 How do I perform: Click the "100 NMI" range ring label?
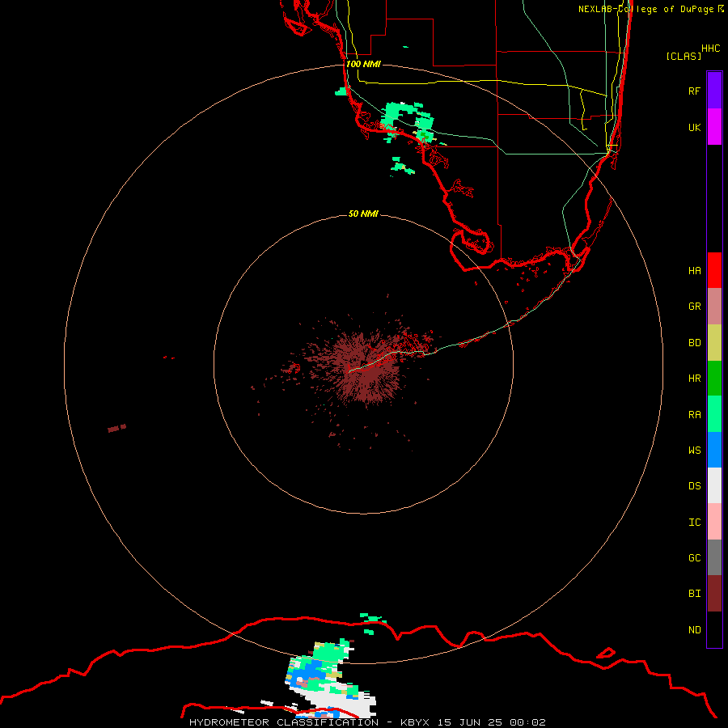pyautogui.click(x=363, y=64)
